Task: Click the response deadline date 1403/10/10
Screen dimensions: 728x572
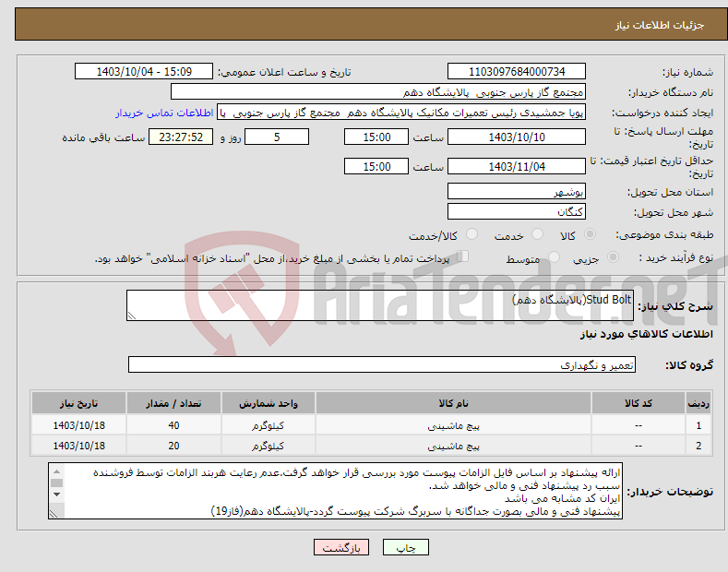Action: coord(517,137)
